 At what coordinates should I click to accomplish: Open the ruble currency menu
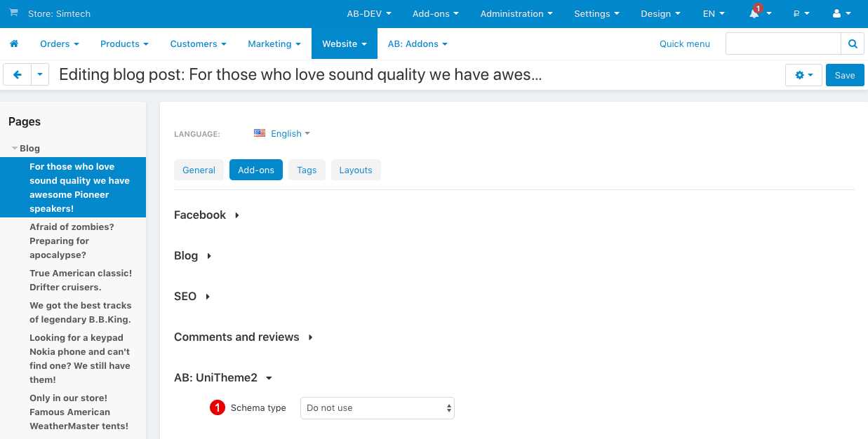(801, 13)
